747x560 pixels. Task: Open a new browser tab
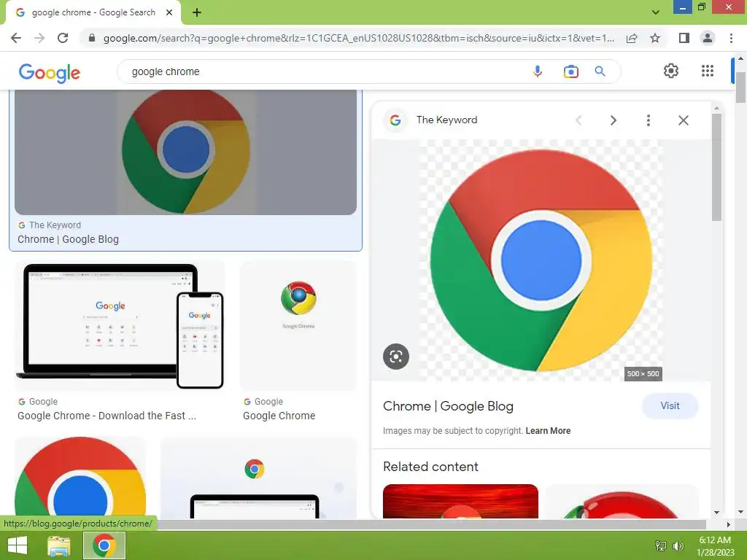[197, 12]
